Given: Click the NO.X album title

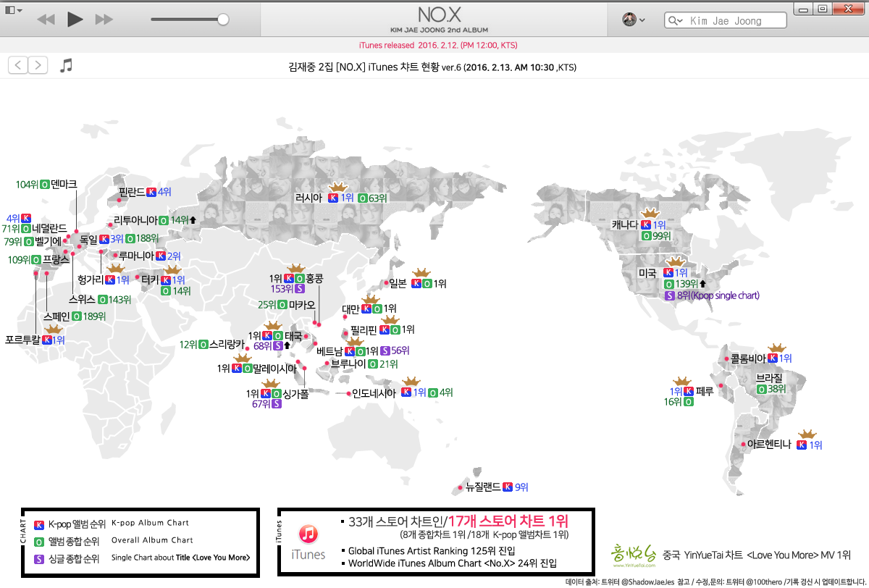Looking at the screenshot, I should coord(440,14).
